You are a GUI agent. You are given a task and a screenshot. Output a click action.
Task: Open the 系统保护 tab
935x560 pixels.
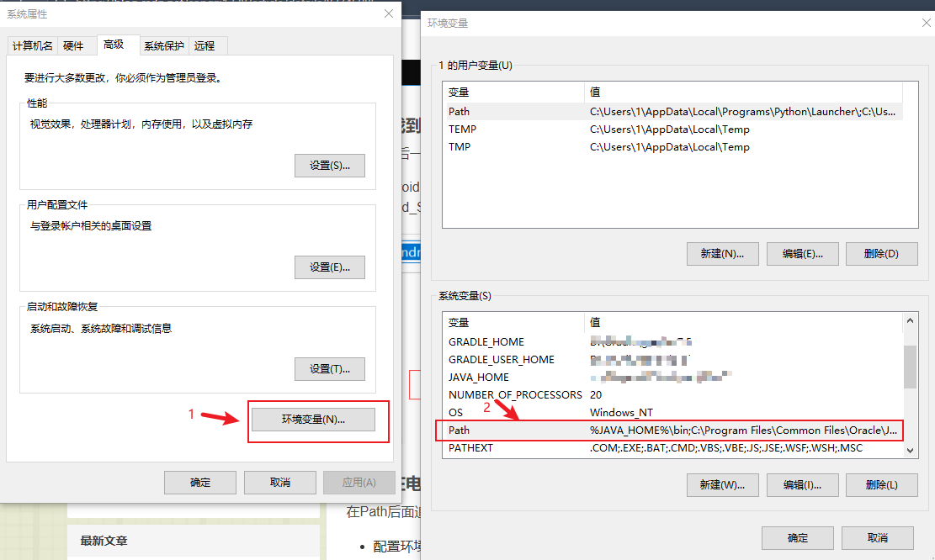pyautogui.click(x=164, y=46)
